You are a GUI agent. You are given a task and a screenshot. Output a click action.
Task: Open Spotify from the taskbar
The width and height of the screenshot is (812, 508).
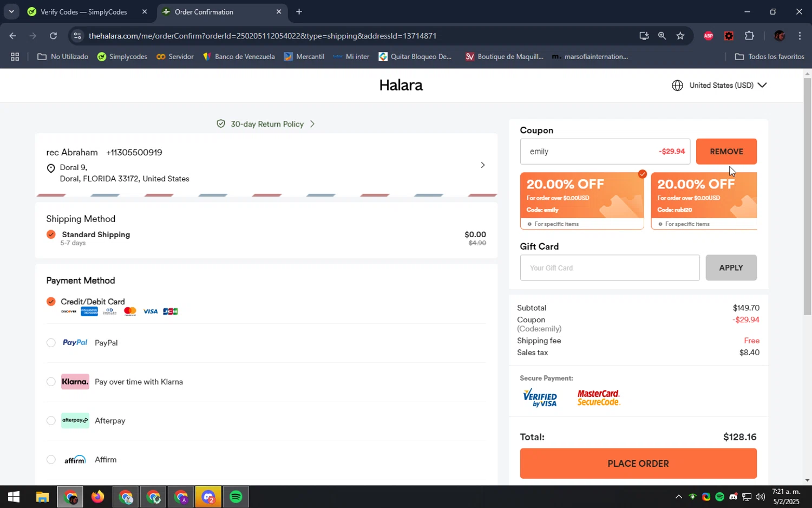coord(236,497)
